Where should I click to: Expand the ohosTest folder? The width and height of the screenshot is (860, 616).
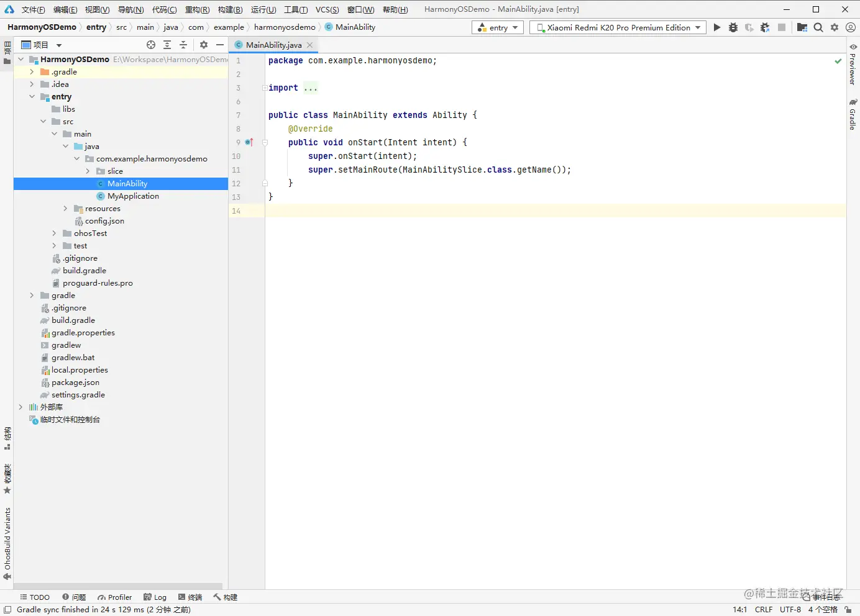(x=55, y=233)
